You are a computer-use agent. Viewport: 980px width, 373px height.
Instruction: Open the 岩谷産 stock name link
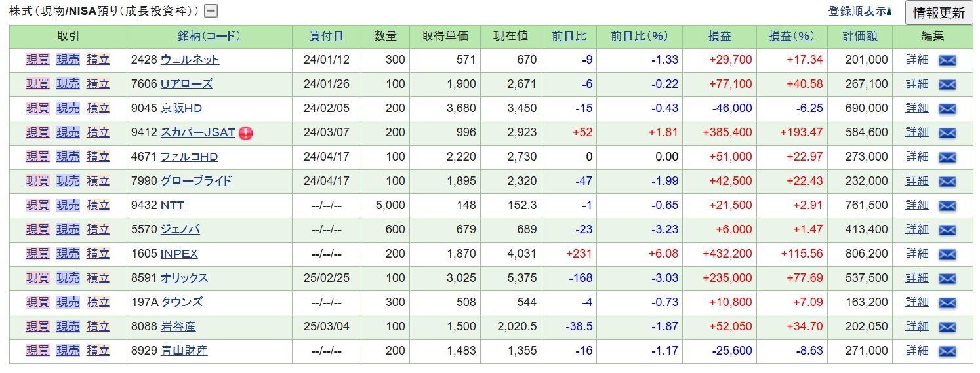(178, 326)
